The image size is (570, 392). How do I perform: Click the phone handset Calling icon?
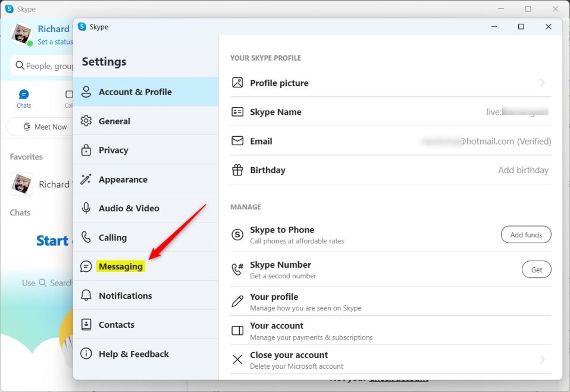coord(86,237)
